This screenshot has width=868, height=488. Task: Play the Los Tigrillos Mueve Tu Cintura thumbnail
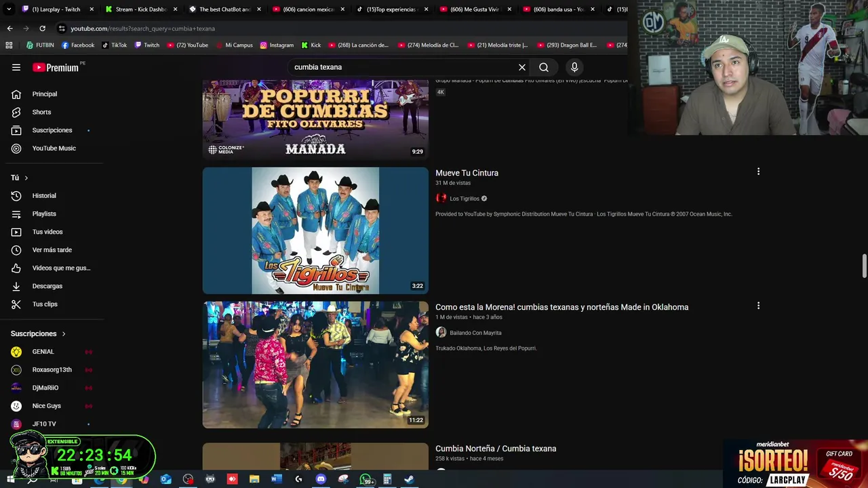[315, 230]
